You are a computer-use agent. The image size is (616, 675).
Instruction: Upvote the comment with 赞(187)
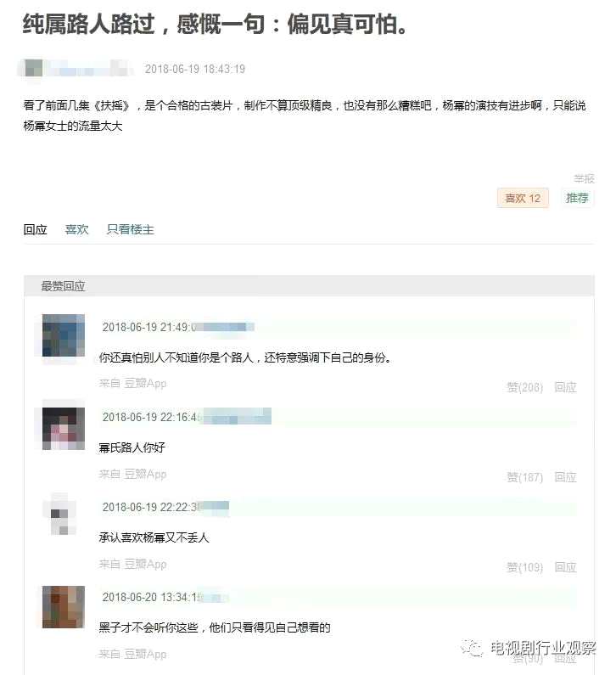tap(525, 477)
